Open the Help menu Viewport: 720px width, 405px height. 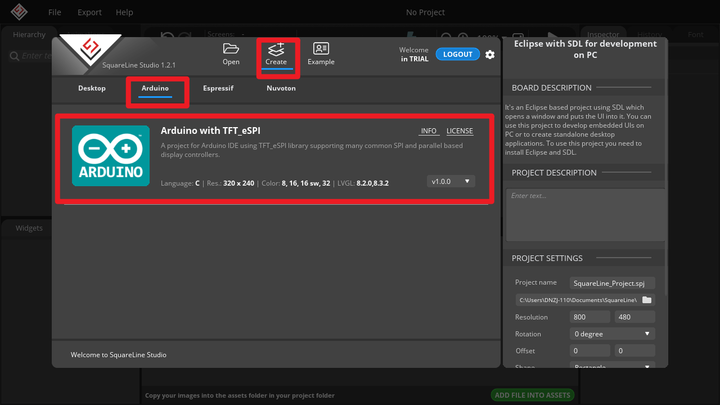tap(124, 12)
